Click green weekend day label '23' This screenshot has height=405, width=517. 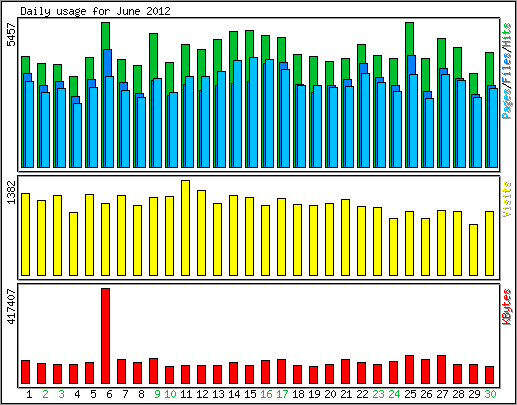(x=378, y=394)
